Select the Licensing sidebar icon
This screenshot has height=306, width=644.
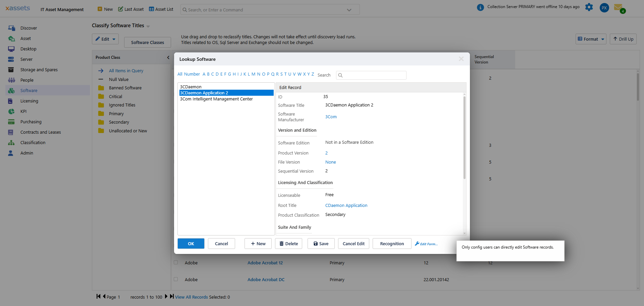click(11, 101)
